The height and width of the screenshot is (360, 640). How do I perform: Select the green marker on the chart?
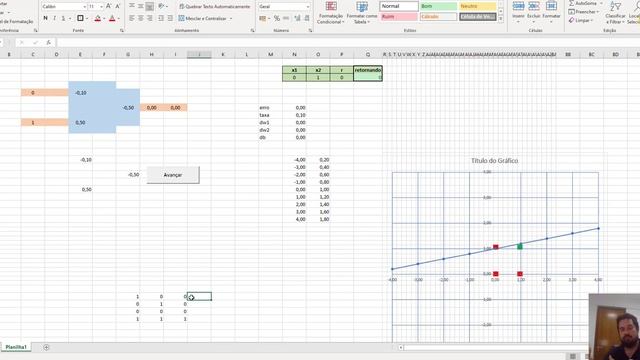pos(520,246)
